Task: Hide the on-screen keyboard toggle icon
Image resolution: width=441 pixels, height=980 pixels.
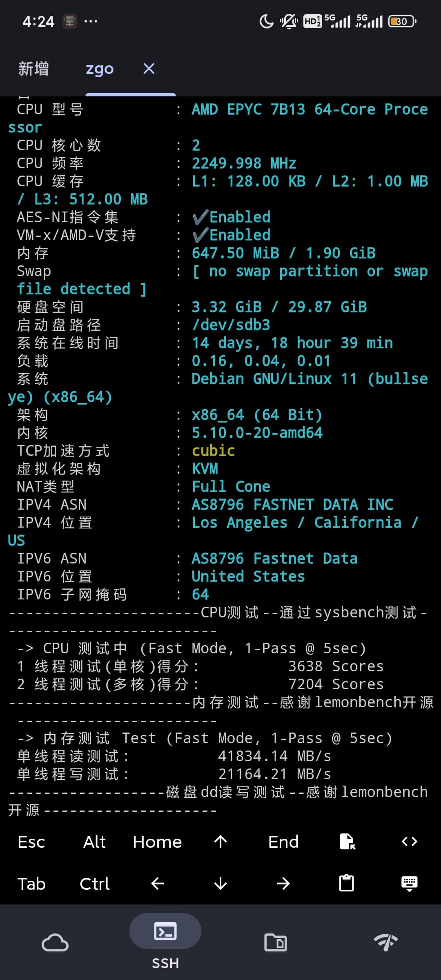Action: point(410,884)
